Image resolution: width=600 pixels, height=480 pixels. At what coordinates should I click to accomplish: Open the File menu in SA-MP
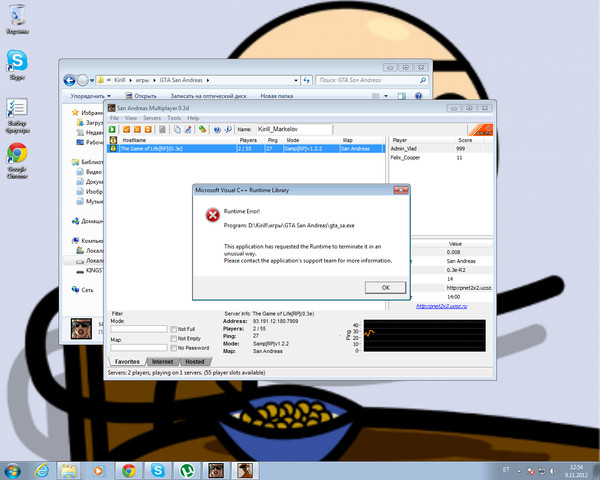point(114,118)
